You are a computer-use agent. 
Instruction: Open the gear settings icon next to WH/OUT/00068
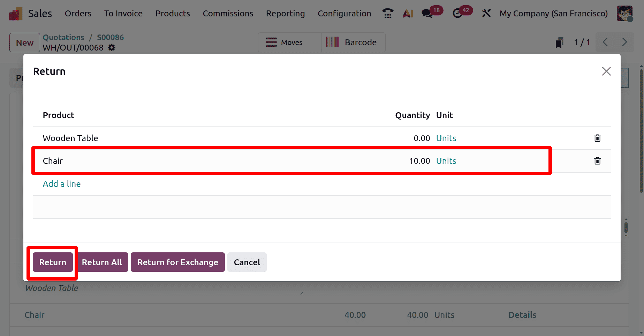[x=111, y=48]
